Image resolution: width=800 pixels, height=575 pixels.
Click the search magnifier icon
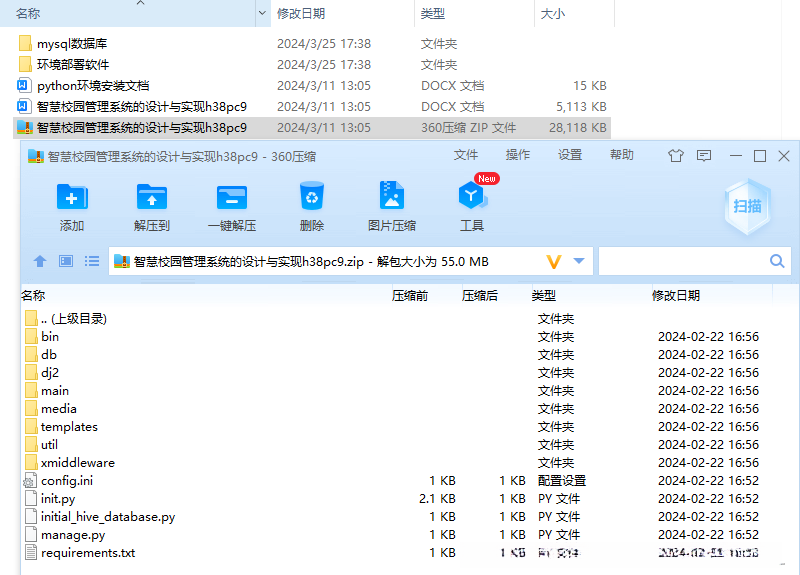pos(777,261)
